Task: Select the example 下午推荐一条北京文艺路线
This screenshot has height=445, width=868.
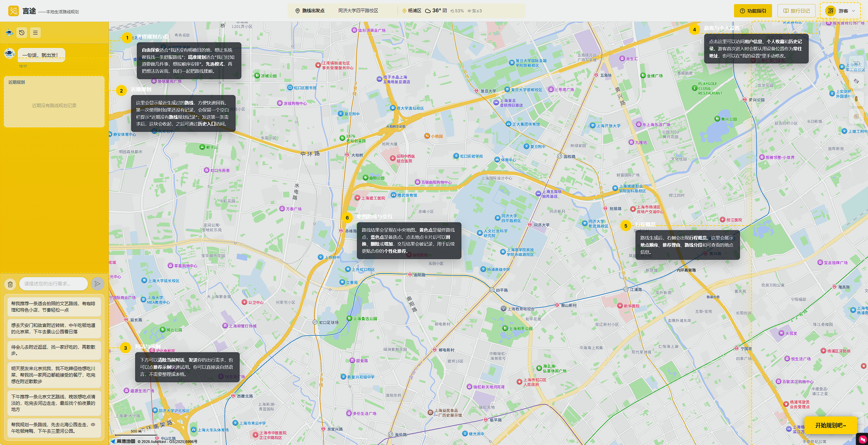Action: point(54,403)
